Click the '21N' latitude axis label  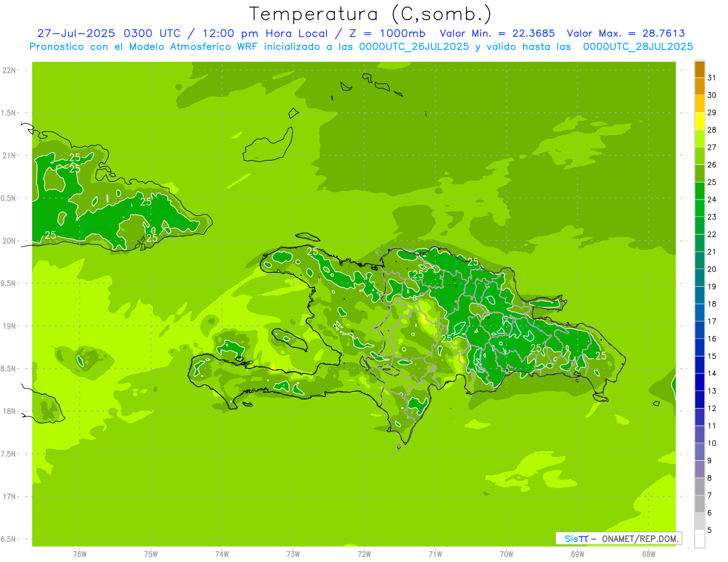[10, 155]
